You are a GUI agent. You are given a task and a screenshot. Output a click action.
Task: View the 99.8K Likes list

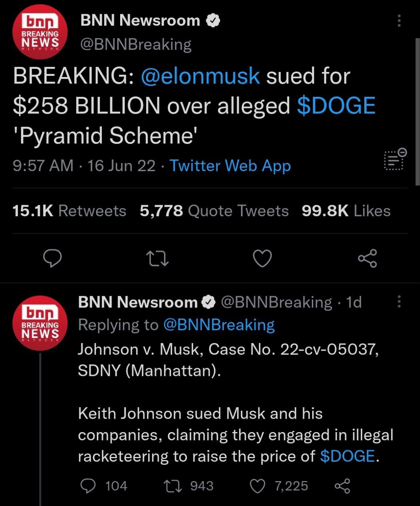coord(346,211)
